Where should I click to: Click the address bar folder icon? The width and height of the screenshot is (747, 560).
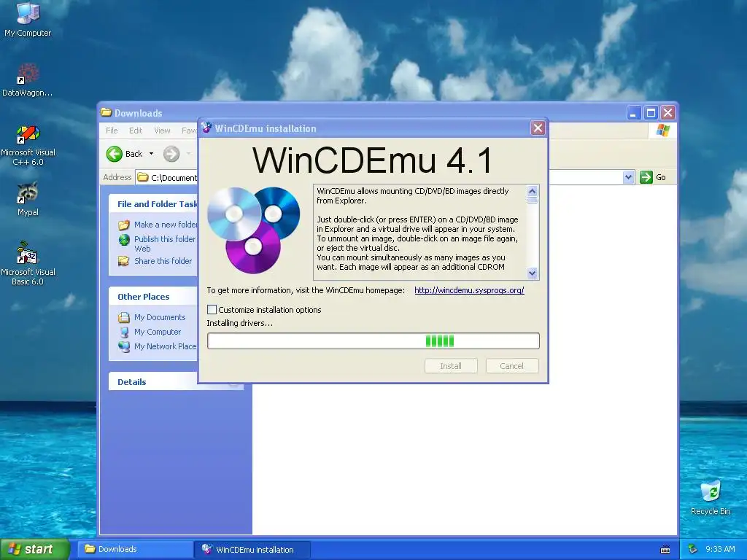pyautogui.click(x=143, y=177)
